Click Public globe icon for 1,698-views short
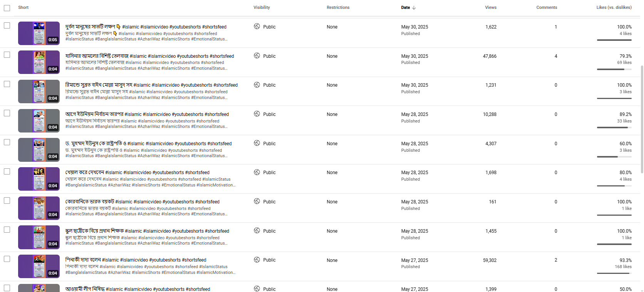Image resolution: width=644 pixels, height=292 pixels. pyautogui.click(x=257, y=172)
